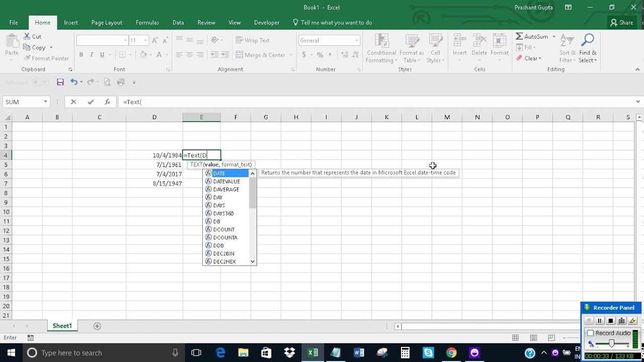Viewport: 644px width, 362px height.
Task: Open the font size dropdown
Action: pos(145,40)
